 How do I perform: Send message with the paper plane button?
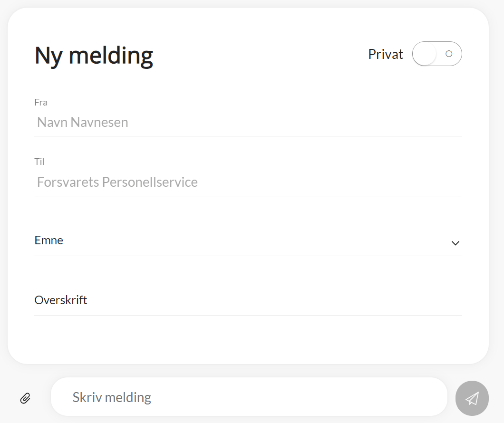click(472, 398)
